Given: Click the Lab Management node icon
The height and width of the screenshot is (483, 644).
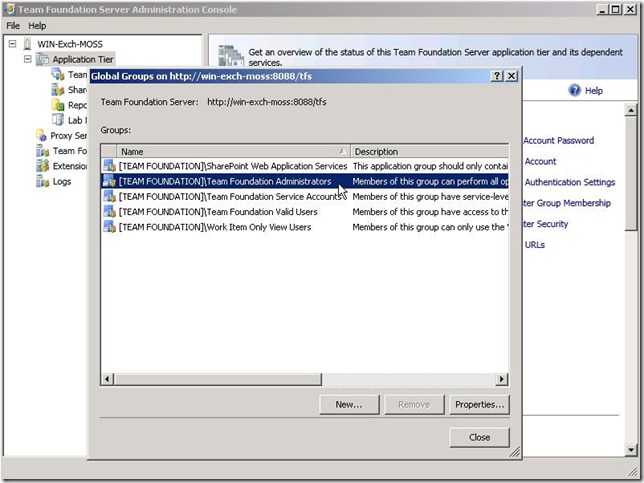Looking at the screenshot, I should [58, 120].
